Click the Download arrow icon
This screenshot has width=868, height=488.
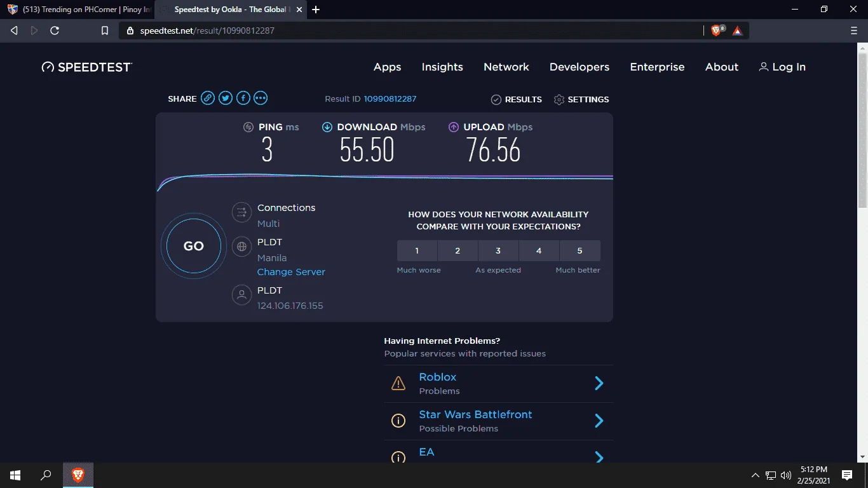[327, 127]
